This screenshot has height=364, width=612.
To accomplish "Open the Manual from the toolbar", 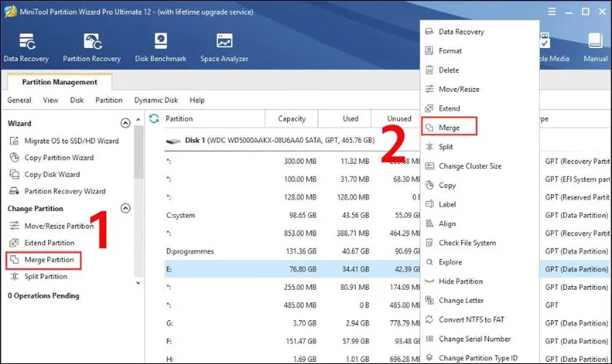I will tap(596, 47).
